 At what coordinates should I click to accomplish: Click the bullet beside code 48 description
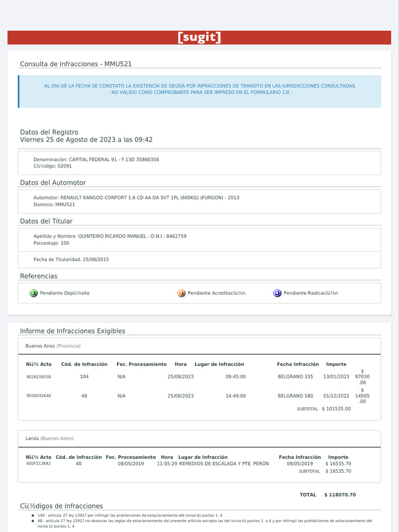(33, 521)
